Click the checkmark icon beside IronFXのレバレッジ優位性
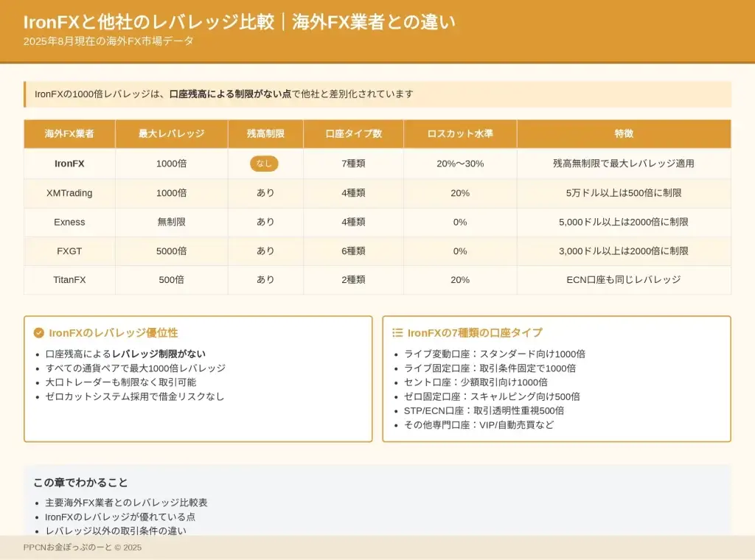 tap(39, 333)
